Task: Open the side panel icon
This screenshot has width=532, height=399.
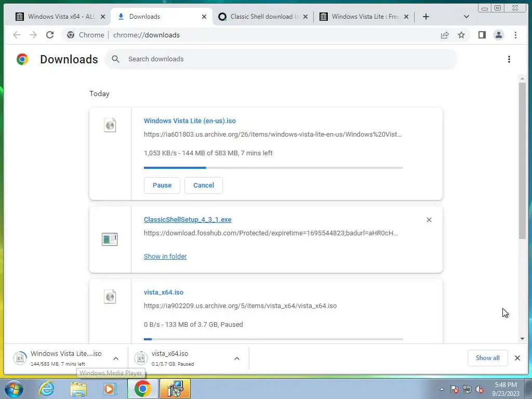Action: [x=482, y=35]
